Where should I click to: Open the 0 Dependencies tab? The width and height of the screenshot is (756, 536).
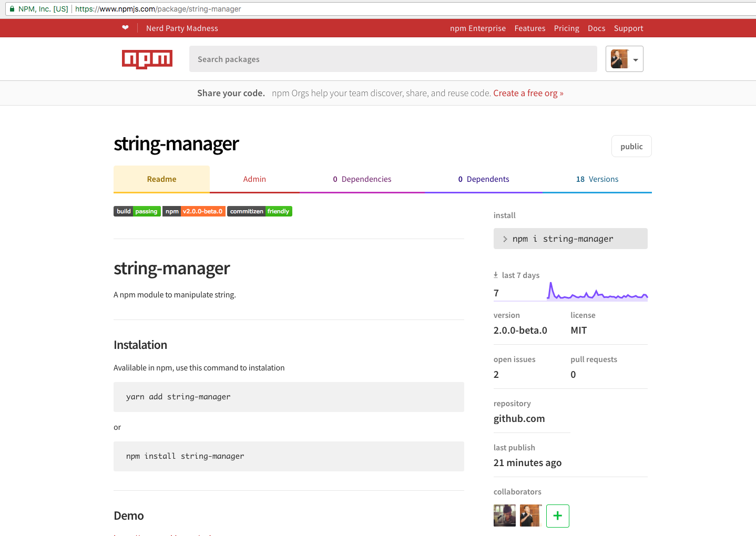[x=362, y=179]
